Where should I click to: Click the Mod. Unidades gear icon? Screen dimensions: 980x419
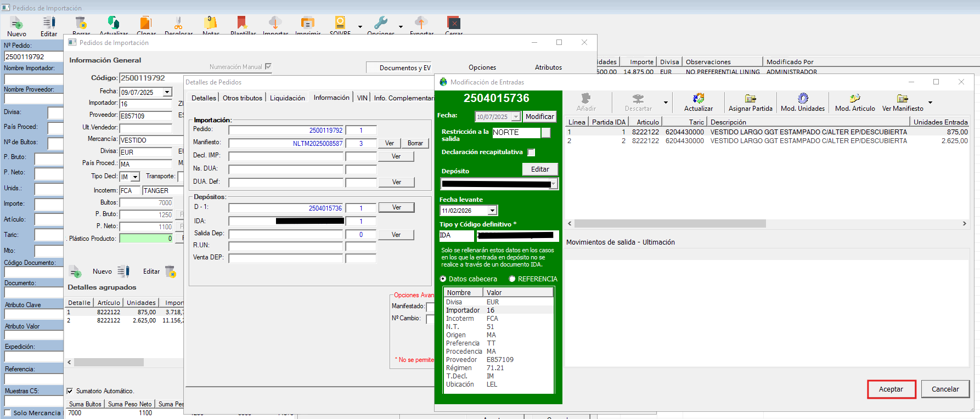coord(803,99)
